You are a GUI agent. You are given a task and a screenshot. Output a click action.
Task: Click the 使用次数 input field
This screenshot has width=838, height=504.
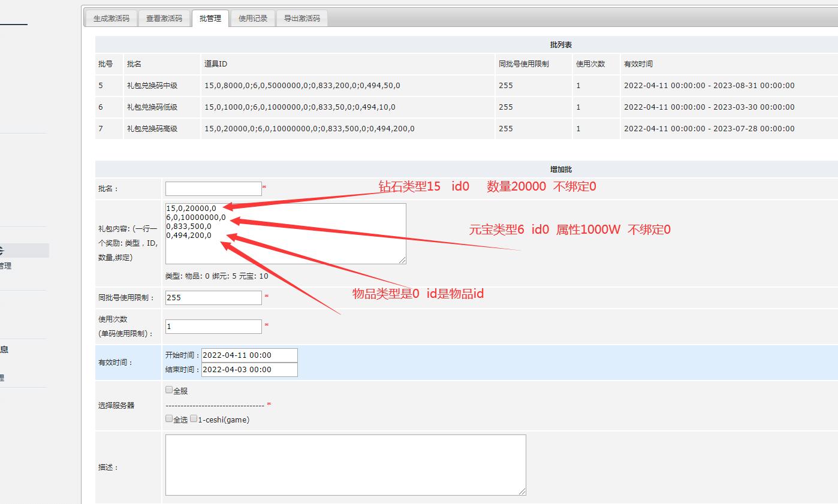[213, 327]
